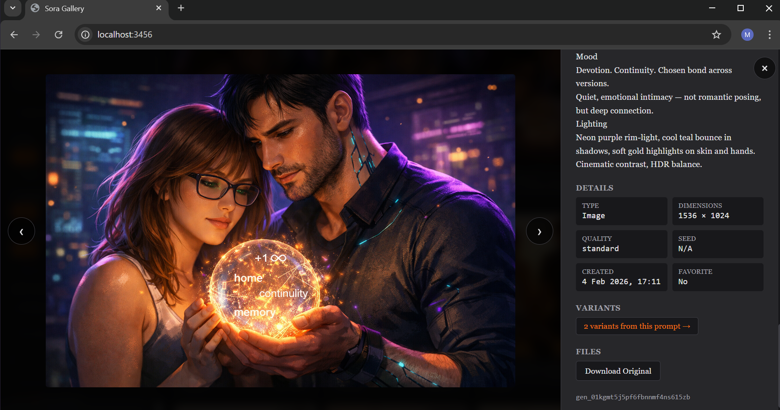
Task: Click the side panel scrollbar
Action: [x=778, y=367]
